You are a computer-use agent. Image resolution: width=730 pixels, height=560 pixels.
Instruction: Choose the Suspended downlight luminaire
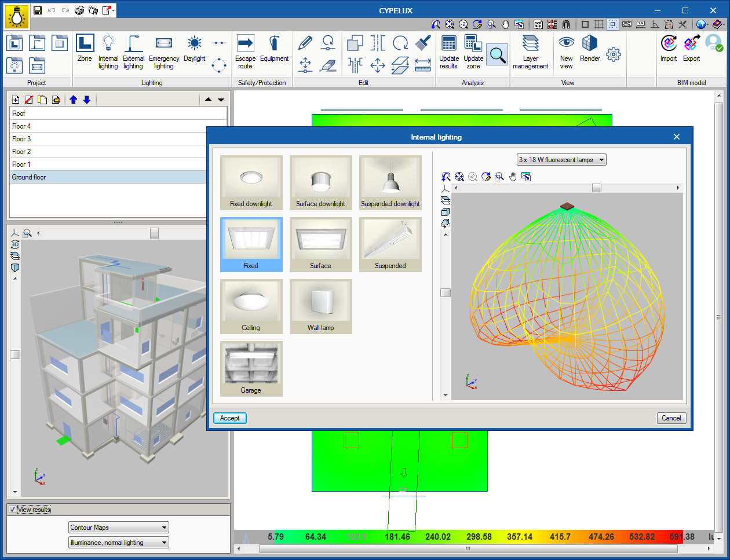pyautogui.click(x=390, y=182)
